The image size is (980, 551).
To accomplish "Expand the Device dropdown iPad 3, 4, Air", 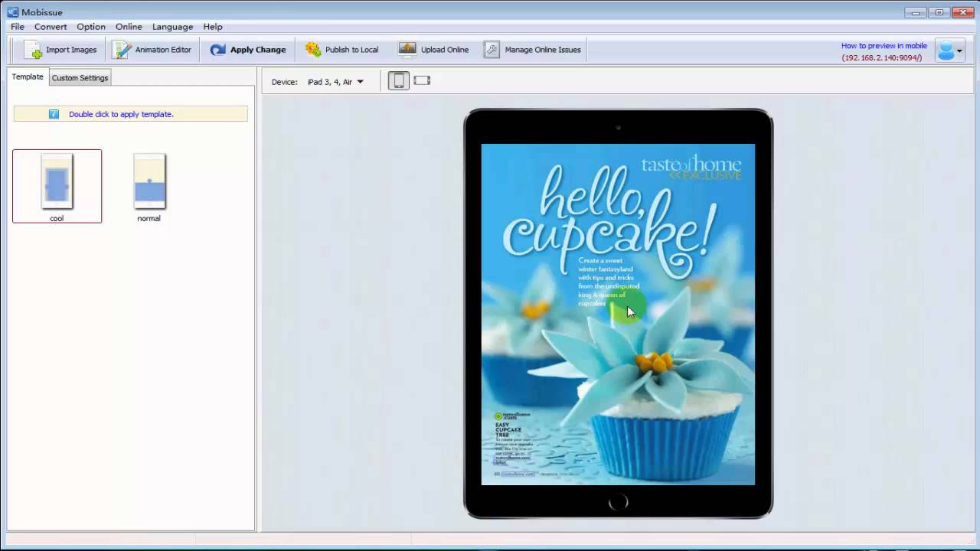I will tap(335, 82).
